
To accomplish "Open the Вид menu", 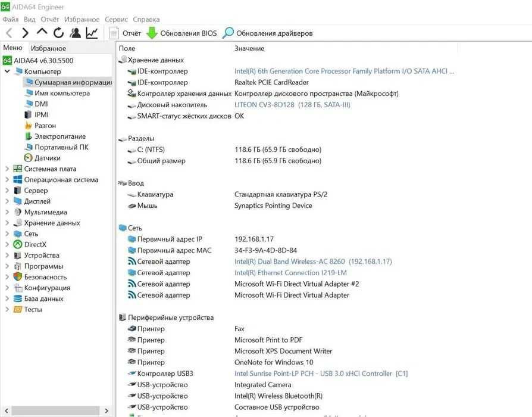I will 30,19.
